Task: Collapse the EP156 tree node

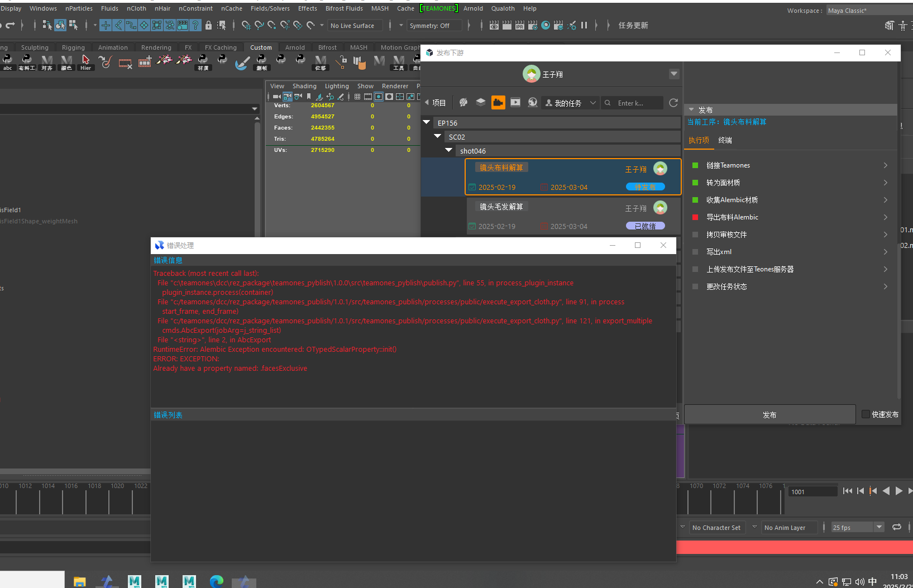Action: point(427,122)
